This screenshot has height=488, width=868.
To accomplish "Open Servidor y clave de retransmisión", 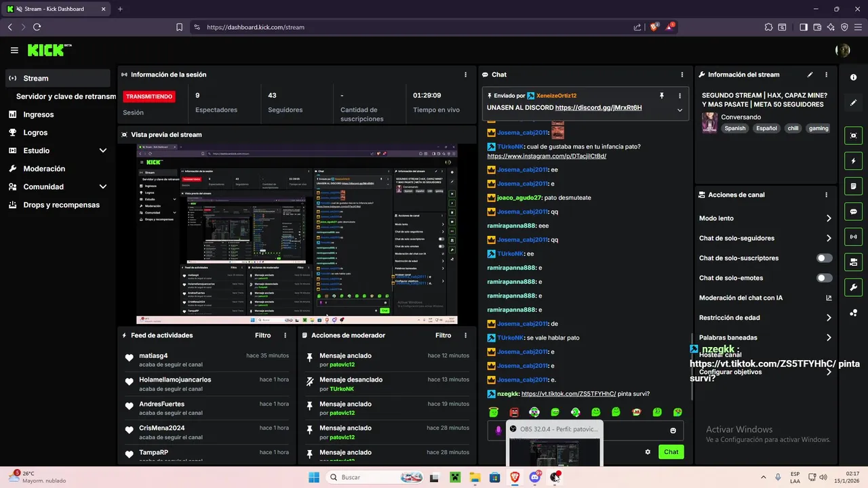I will coord(66,96).
